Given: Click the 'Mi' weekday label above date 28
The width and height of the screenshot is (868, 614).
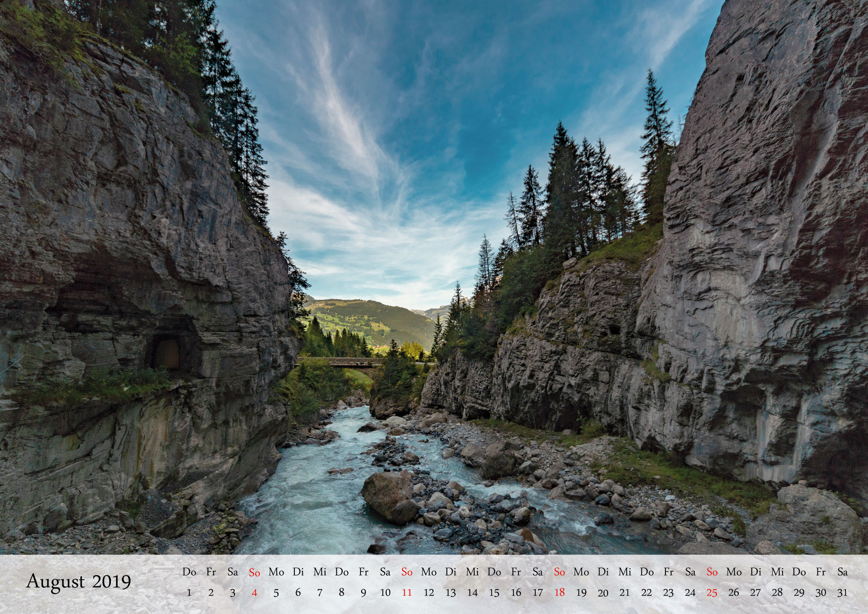Looking at the screenshot, I should (x=777, y=572).
